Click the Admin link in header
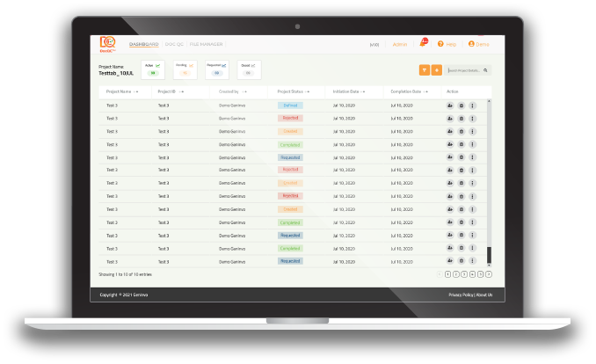The image size is (596, 364). tap(399, 45)
